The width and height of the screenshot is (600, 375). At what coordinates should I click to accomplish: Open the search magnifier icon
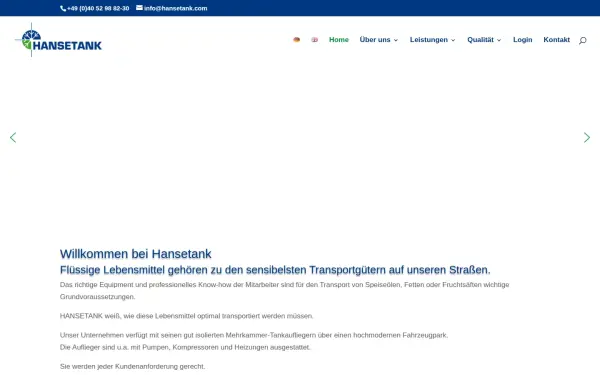pyautogui.click(x=582, y=40)
